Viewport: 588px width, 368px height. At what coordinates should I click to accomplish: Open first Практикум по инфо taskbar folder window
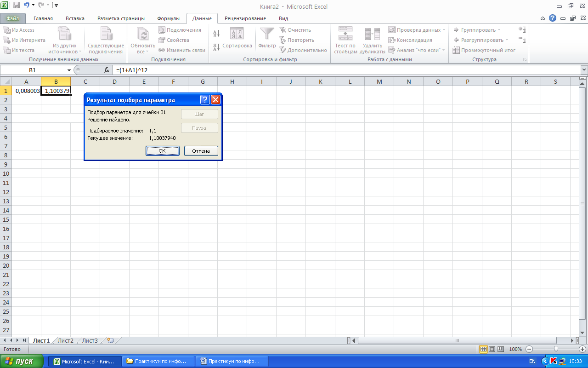(x=158, y=362)
